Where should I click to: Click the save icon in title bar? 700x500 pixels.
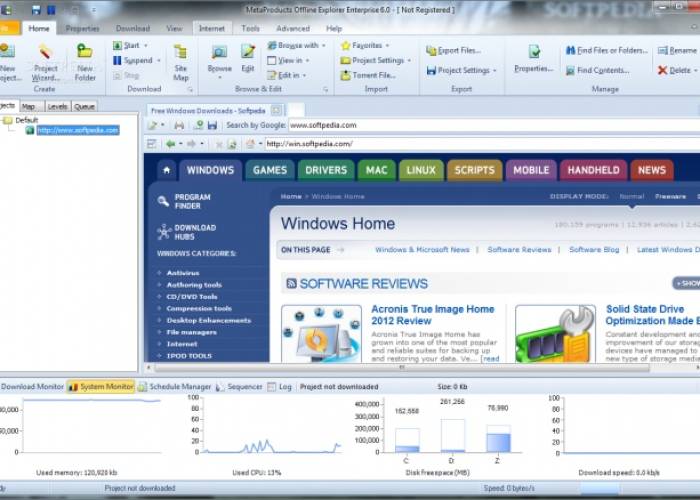(x=36, y=9)
